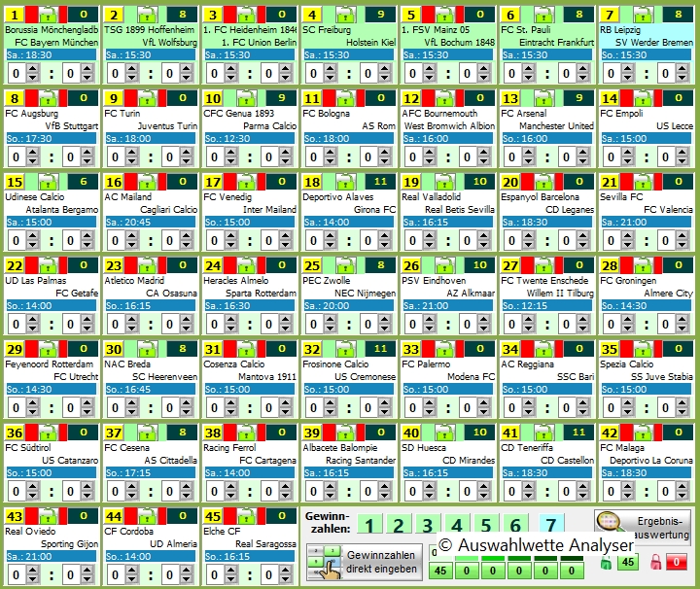Open Gewinnzahlen direkt eingeben
This screenshot has width=700, height=589.
[x=365, y=562]
